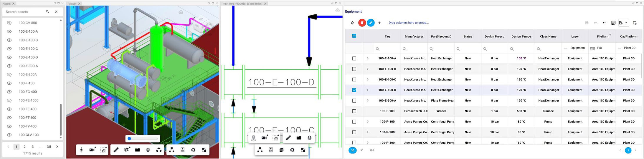Go to page 2 of assets

coord(25,147)
